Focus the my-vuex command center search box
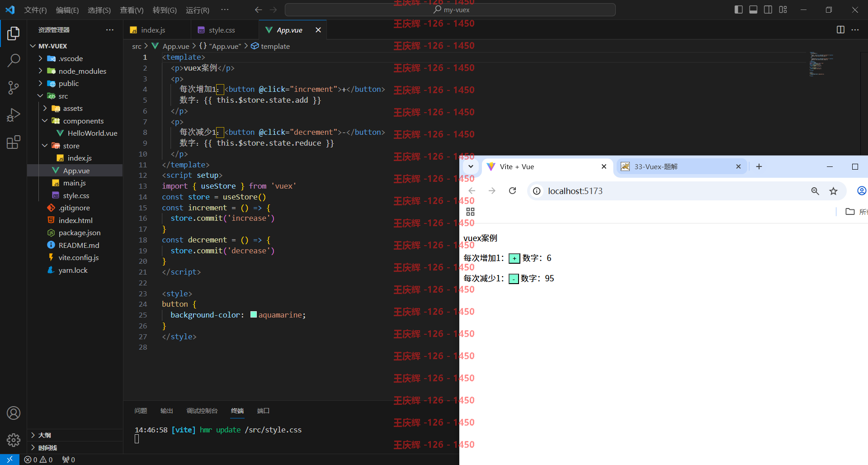Viewport: 868px width, 465px height. (450, 9)
